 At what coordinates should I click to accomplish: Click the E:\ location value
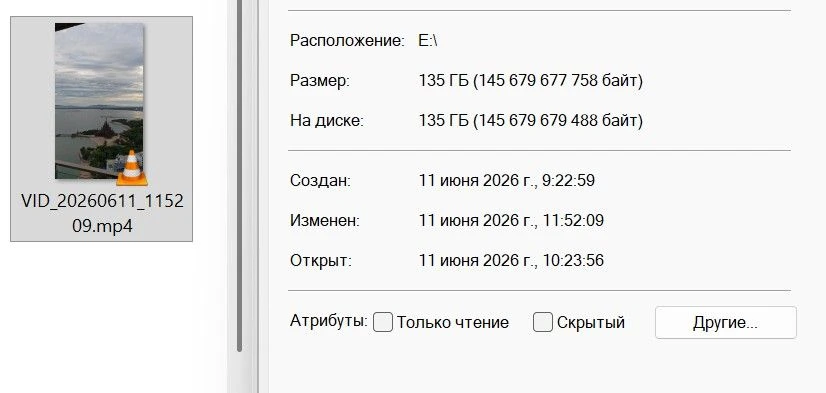point(428,41)
